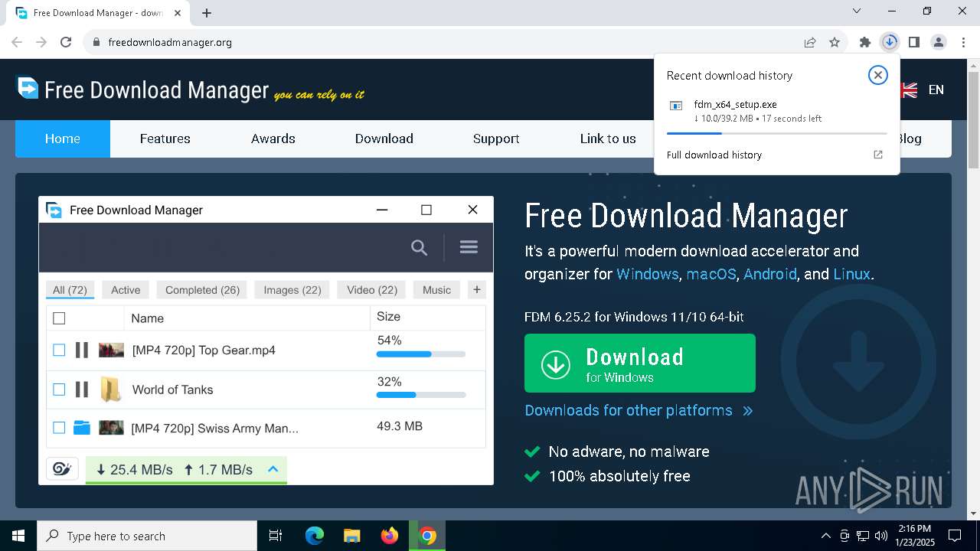Open the Support menu item
This screenshot has width=980, height=551.
coord(496,139)
